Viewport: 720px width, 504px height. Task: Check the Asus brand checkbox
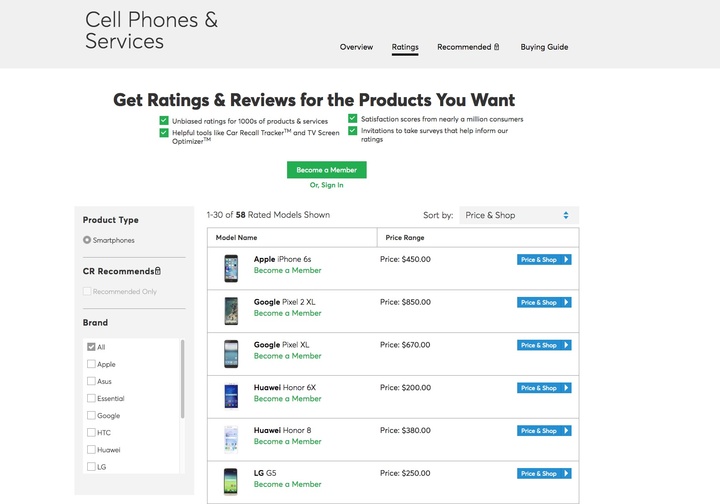(x=91, y=381)
